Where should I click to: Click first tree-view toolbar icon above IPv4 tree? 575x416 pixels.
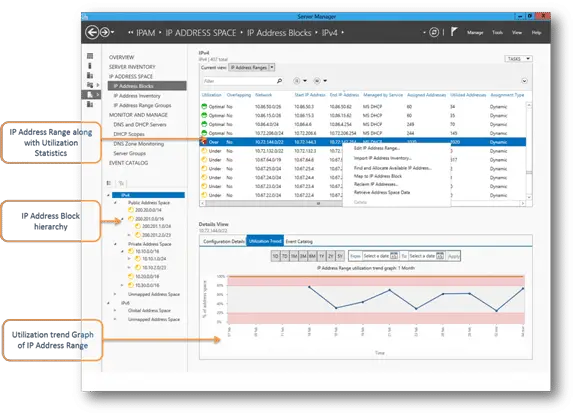[x=109, y=183]
